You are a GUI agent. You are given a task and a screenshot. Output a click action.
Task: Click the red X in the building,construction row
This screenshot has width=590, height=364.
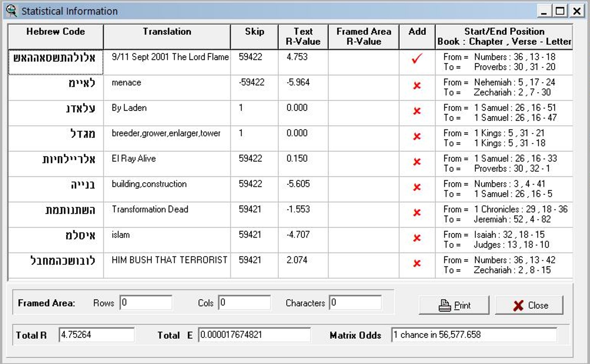pyautogui.click(x=417, y=187)
